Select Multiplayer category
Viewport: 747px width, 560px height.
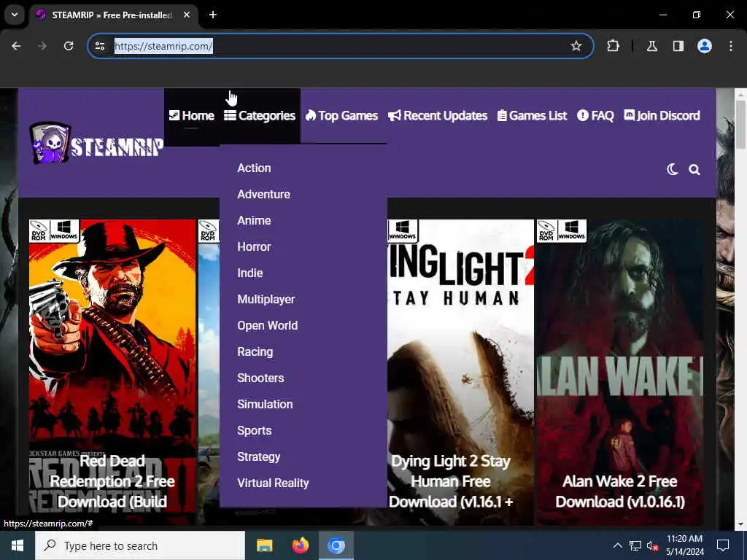pyautogui.click(x=266, y=299)
